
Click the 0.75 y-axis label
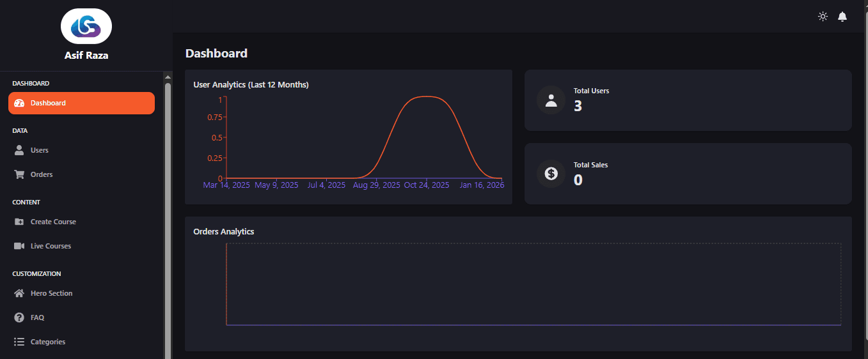pyautogui.click(x=215, y=118)
